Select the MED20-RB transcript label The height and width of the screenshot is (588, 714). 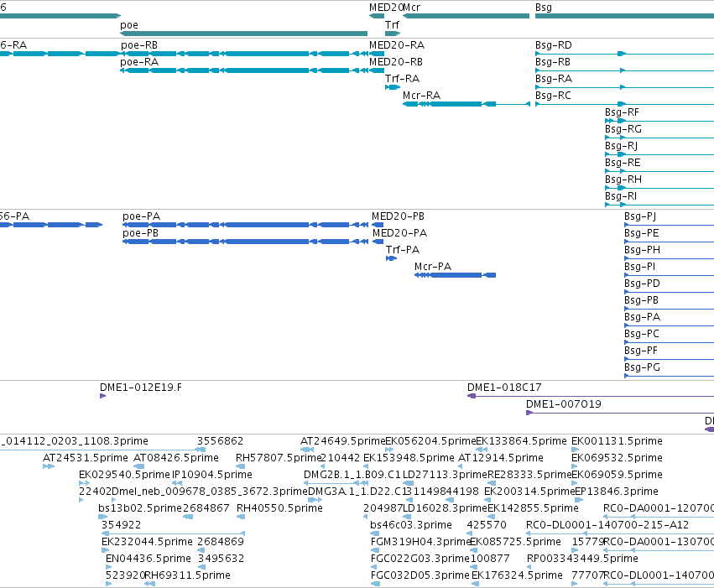(396, 62)
